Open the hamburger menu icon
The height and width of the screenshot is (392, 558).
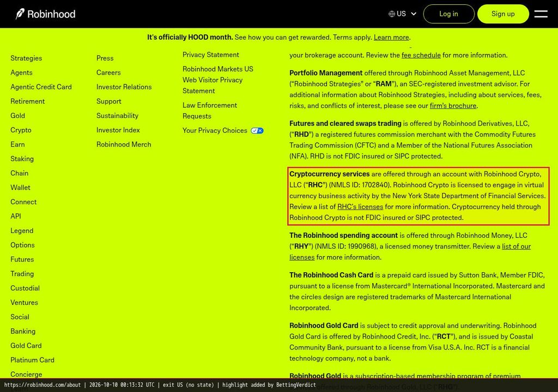[x=541, y=14]
